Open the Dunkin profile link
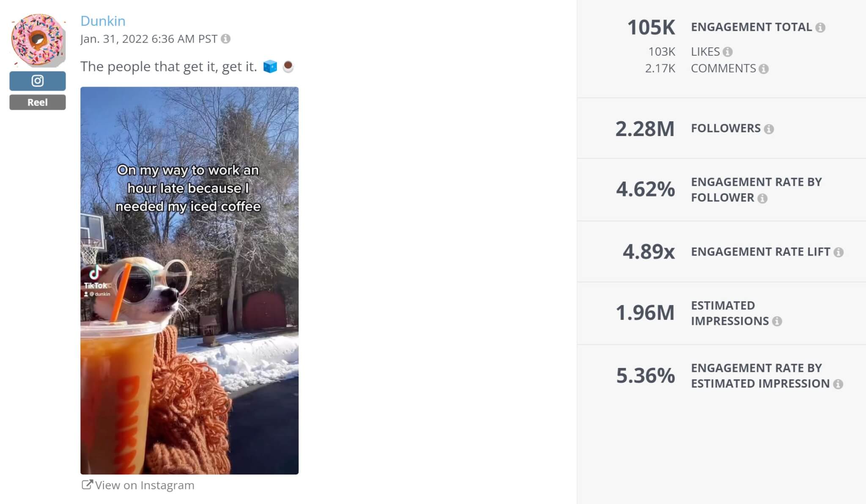Viewport: 866px width, 504px height. click(x=103, y=21)
